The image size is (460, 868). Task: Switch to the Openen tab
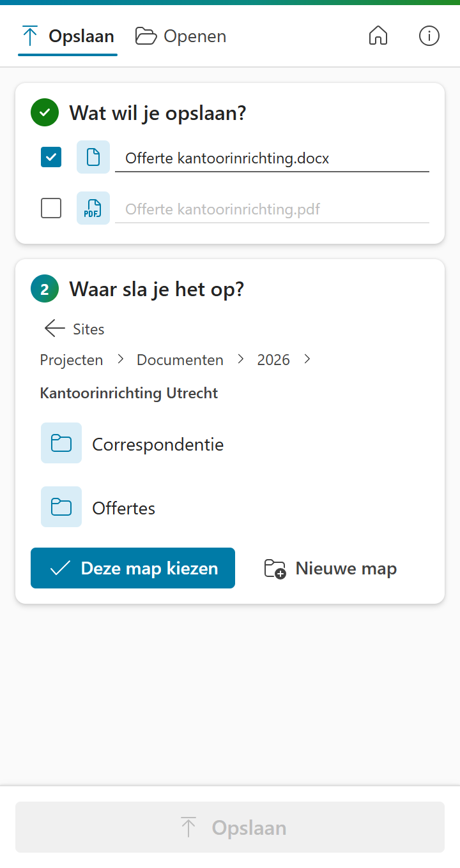coord(181,36)
